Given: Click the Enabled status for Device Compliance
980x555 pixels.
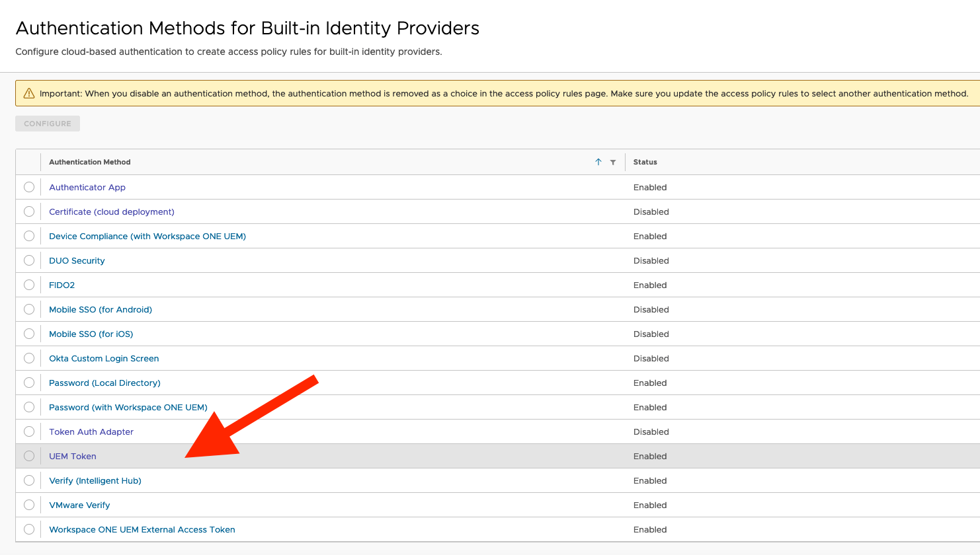Looking at the screenshot, I should 650,237.
